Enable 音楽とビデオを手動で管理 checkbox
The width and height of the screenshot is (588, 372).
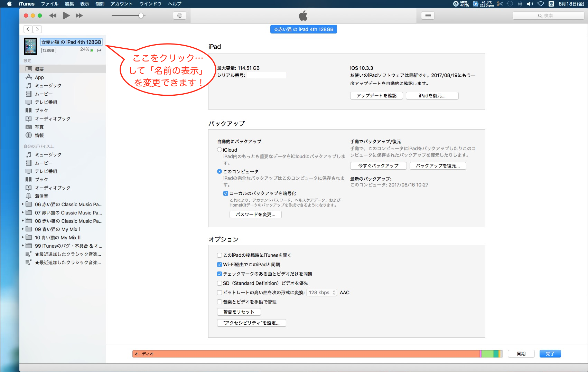click(220, 302)
